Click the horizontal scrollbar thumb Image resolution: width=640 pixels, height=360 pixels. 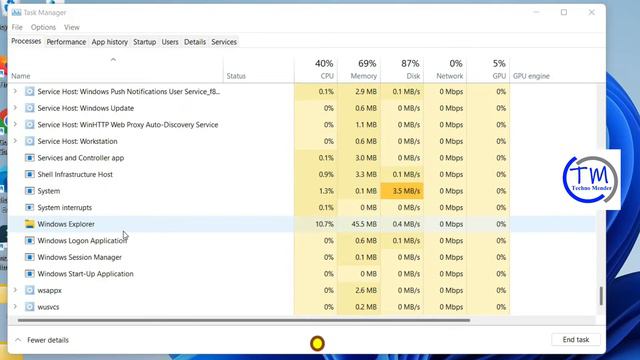244,320
